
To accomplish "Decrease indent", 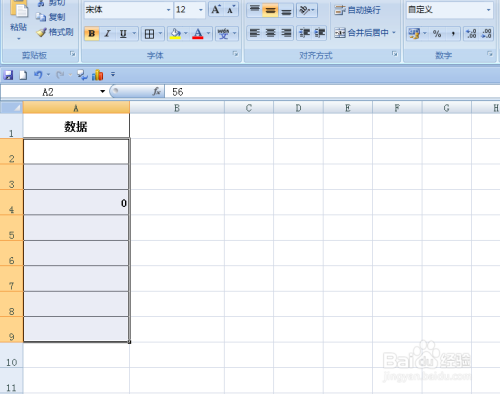I will pos(304,33).
